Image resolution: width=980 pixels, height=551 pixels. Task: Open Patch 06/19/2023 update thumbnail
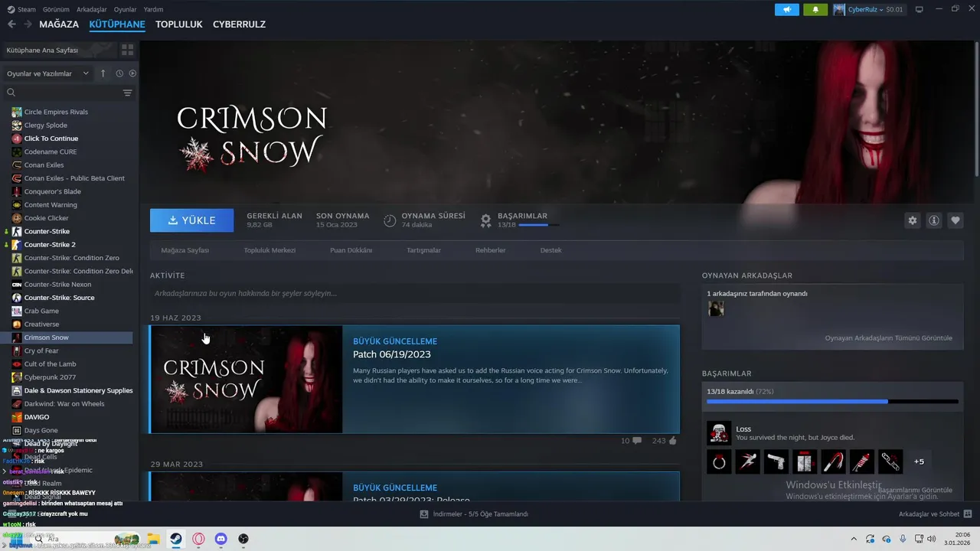pos(247,380)
